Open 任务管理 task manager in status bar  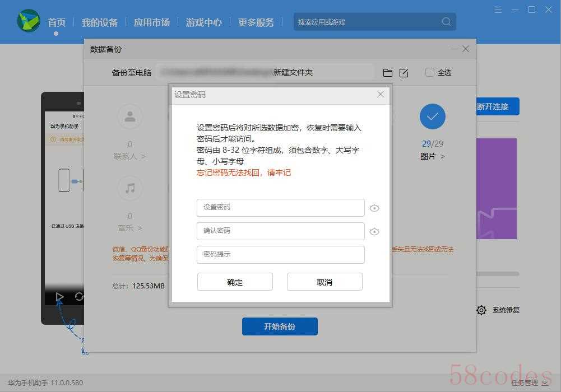click(x=530, y=383)
